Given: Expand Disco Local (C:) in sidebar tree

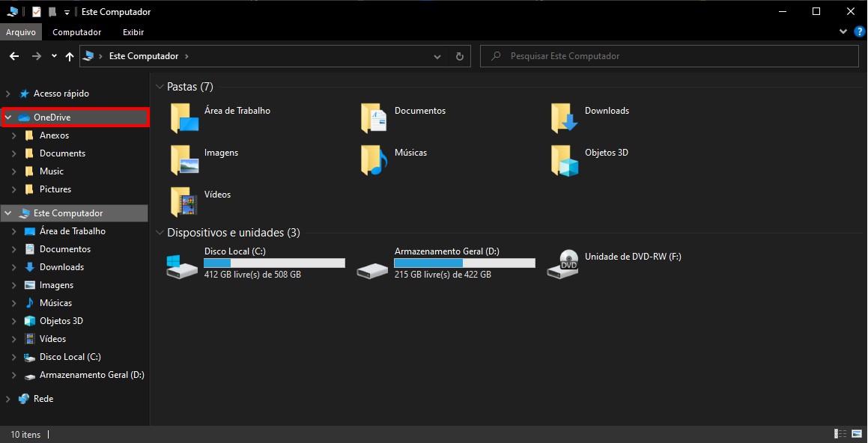Looking at the screenshot, I should click(13, 357).
